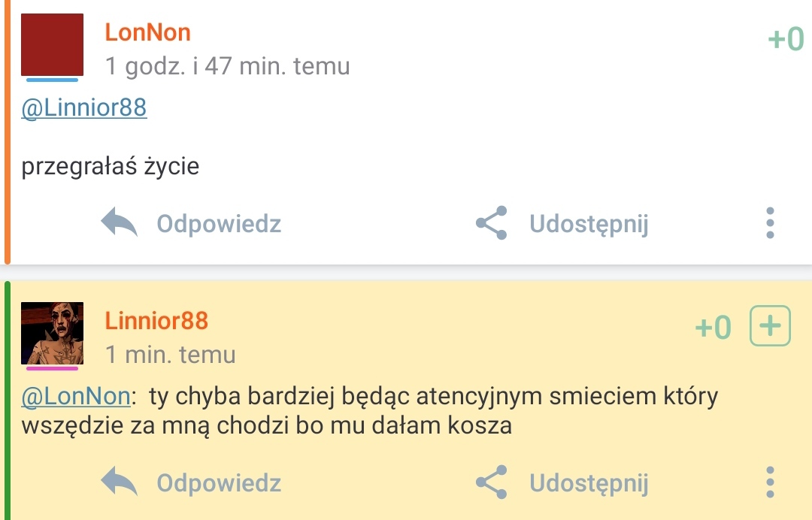This screenshot has width=812, height=520.
Task: Upvote Linnior88's comment with plus button
Action: (x=771, y=327)
